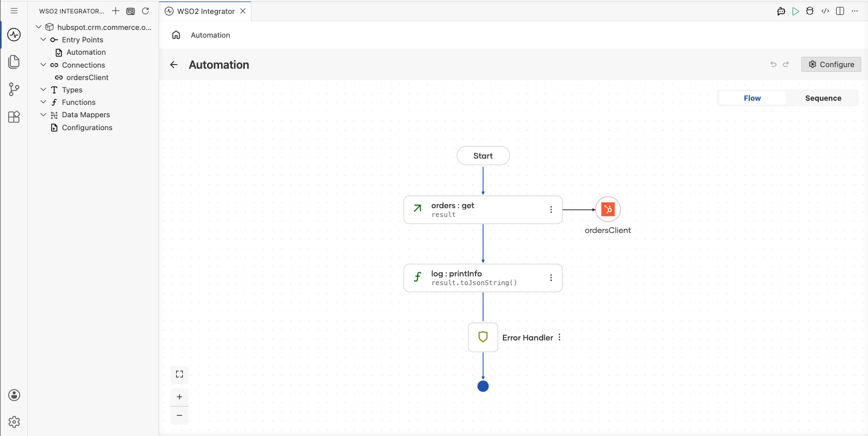The width and height of the screenshot is (868, 436).
Task: Click the undo arrow icon
Action: pyautogui.click(x=774, y=65)
